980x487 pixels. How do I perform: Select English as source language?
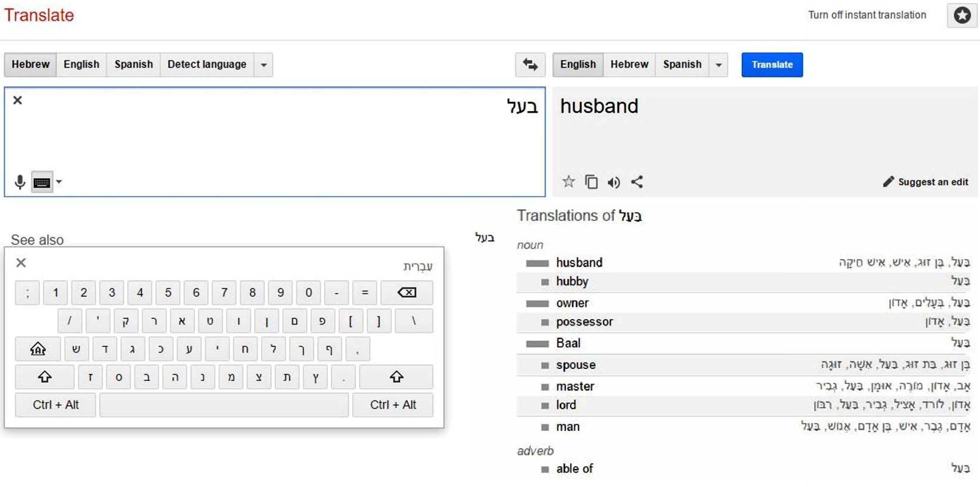81,64
